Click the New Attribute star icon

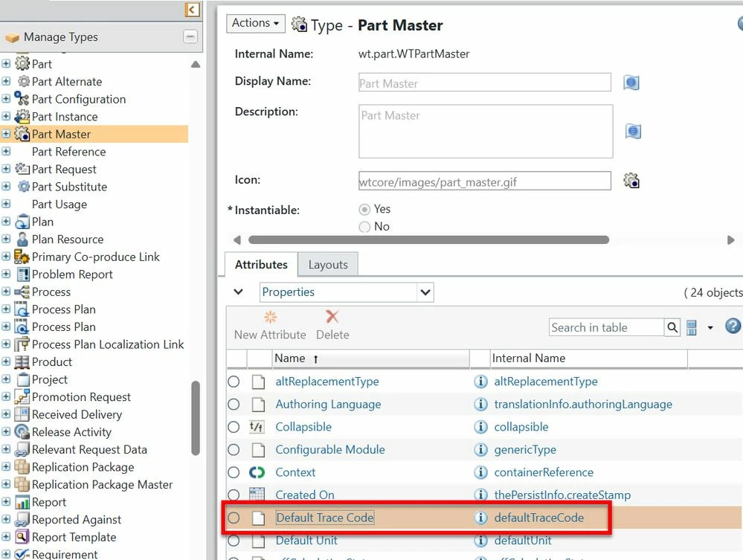[x=270, y=317]
